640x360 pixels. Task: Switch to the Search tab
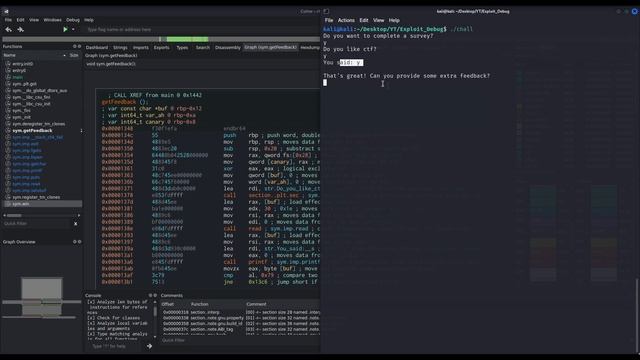click(x=202, y=48)
